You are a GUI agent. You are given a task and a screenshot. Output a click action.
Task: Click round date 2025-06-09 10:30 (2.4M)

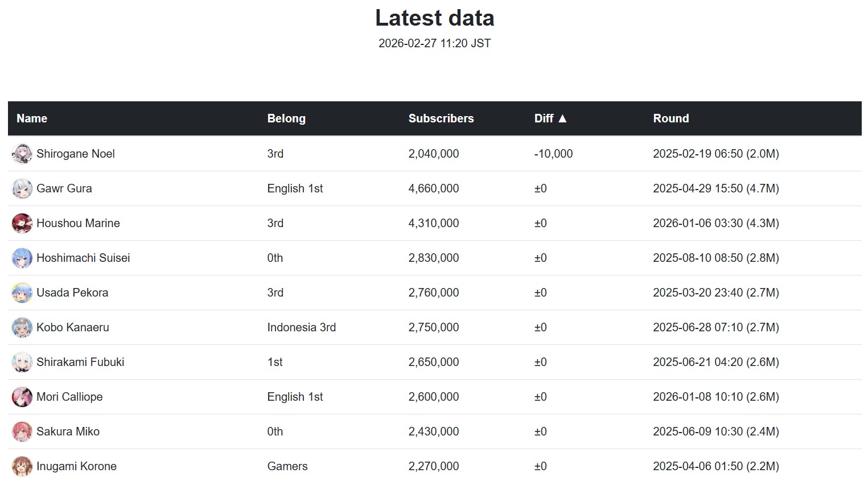[x=716, y=431]
